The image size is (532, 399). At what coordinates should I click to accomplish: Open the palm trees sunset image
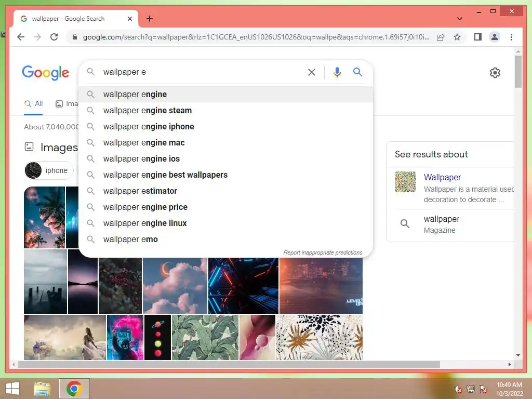click(x=44, y=217)
